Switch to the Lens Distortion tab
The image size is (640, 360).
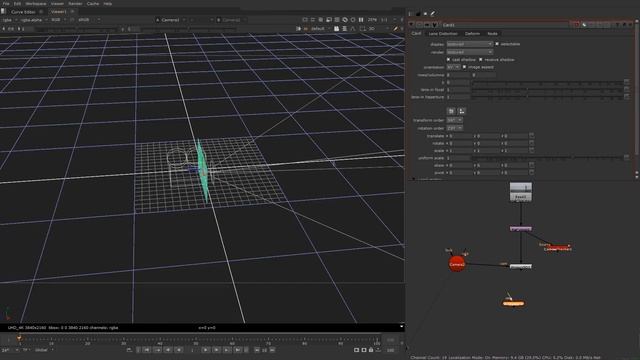(x=443, y=33)
